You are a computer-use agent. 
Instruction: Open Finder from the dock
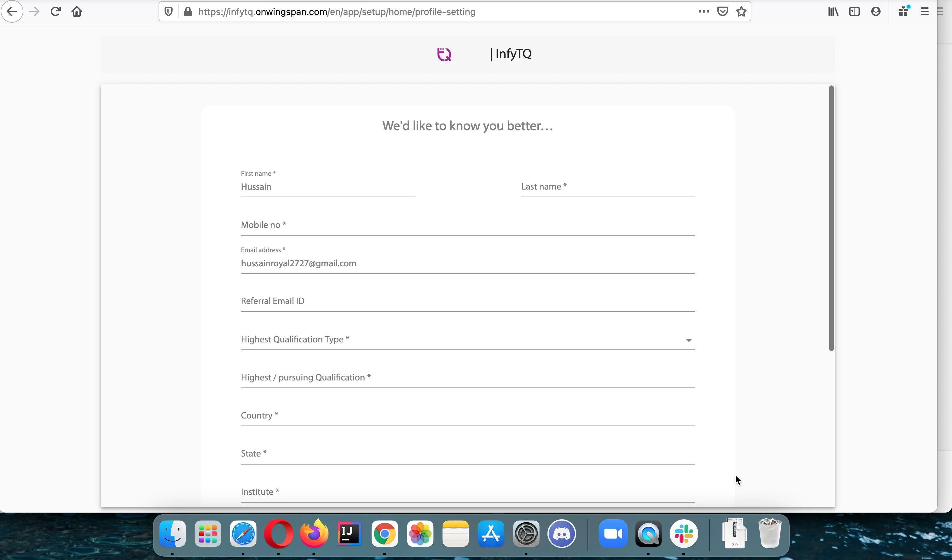tap(172, 534)
